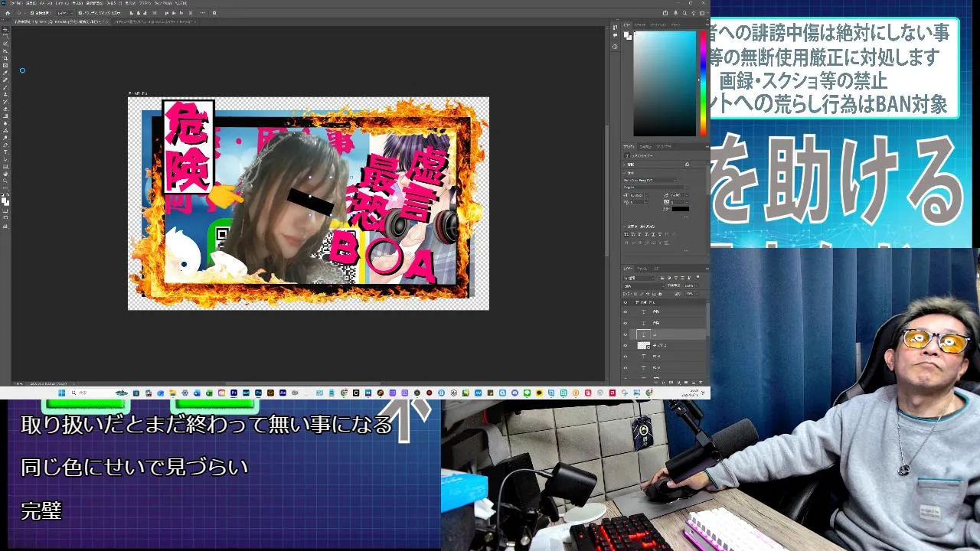Open the Edit menu in Photoshop
Screen dimensions: 980x551
coord(31,3)
